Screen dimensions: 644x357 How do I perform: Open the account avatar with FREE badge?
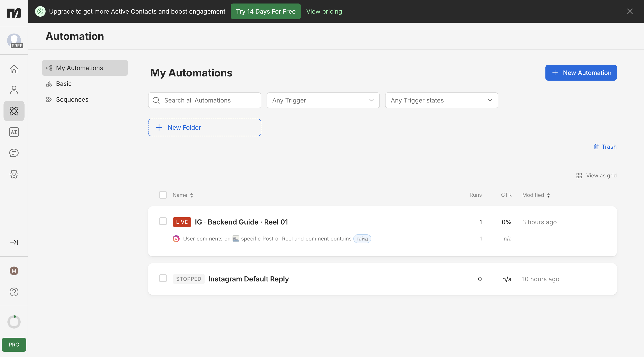(14, 41)
